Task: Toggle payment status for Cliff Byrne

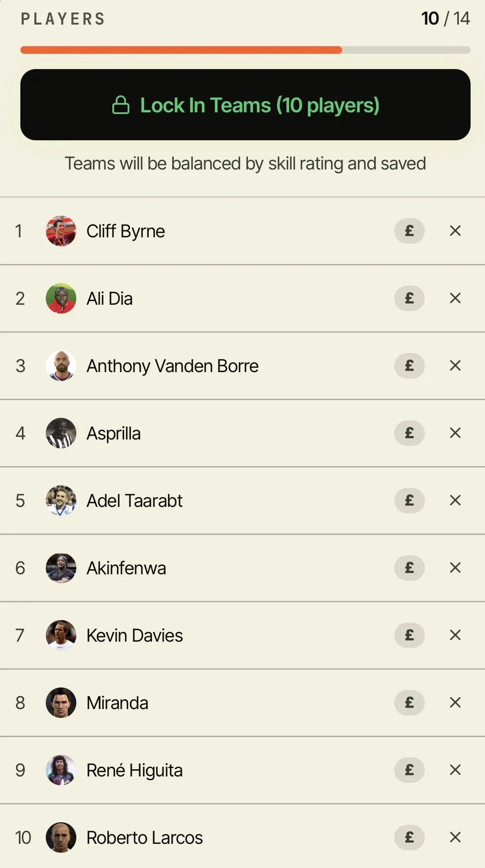Action: click(x=409, y=231)
